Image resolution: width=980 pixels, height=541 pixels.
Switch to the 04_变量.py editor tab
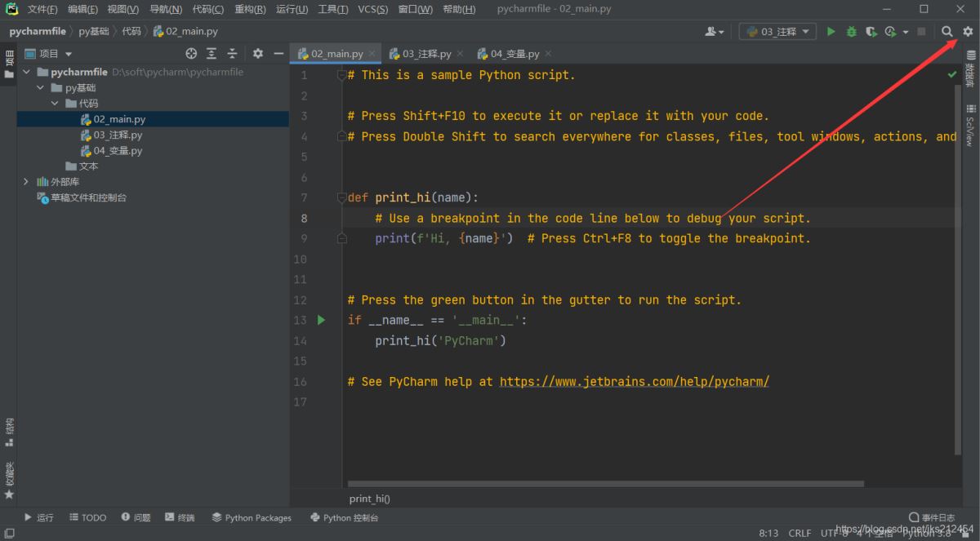point(514,54)
